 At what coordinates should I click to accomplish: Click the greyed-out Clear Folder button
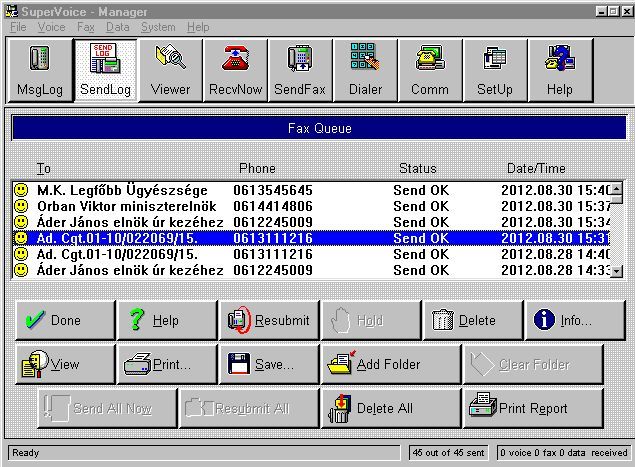533,364
